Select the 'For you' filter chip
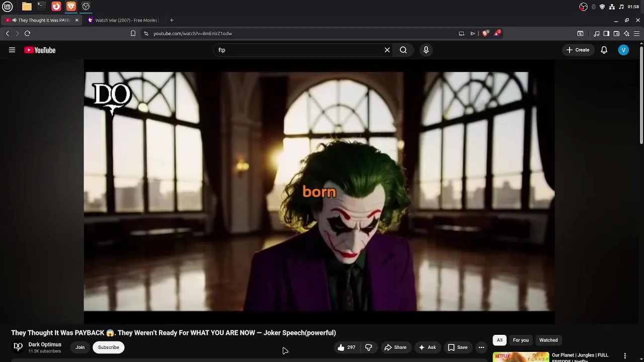The image size is (644, 362). point(521,340)
